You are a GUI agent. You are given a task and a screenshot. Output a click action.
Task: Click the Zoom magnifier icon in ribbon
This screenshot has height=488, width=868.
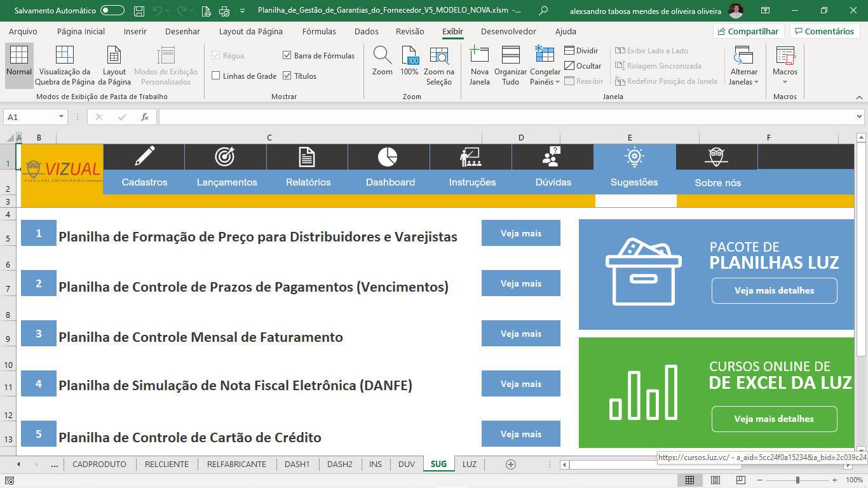(382, 57)
